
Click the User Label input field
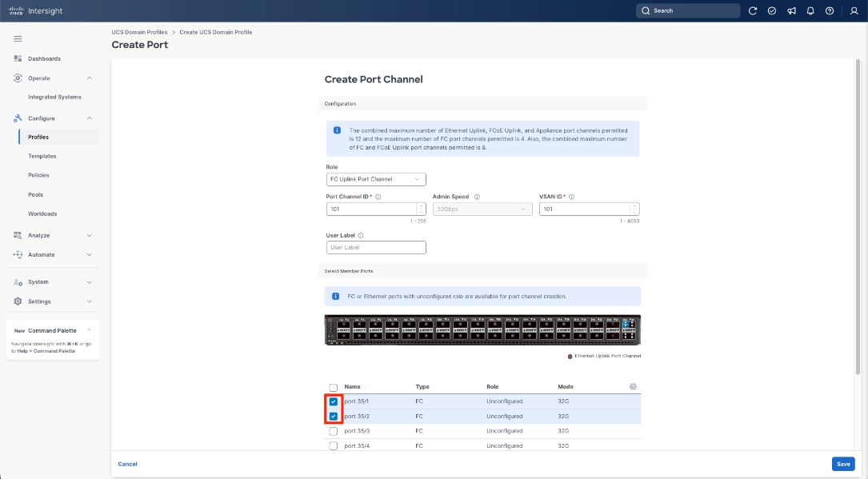pos(376,247)
